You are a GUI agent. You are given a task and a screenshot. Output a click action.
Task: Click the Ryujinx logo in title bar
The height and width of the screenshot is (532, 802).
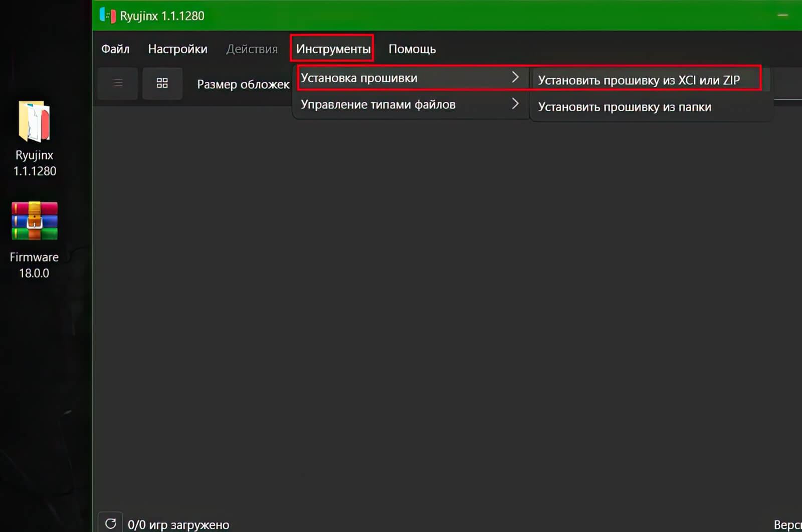coord(108,16)
